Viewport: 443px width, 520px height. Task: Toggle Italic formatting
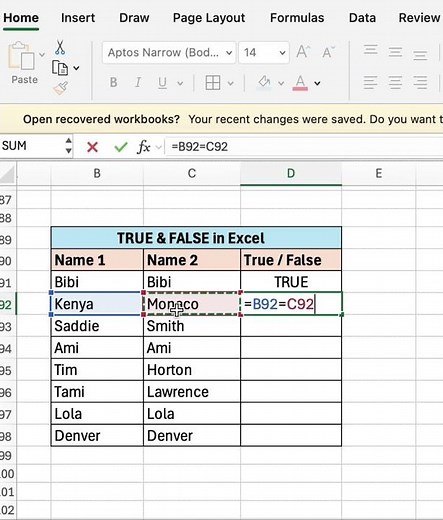tap(138, 82)
